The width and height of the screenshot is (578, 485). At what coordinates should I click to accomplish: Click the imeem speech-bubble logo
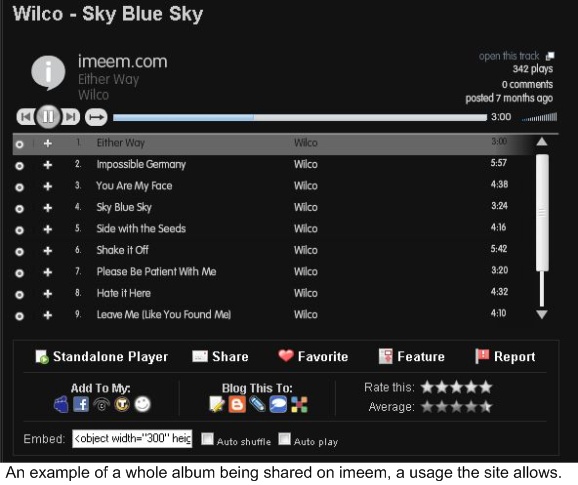coord(48,73)
